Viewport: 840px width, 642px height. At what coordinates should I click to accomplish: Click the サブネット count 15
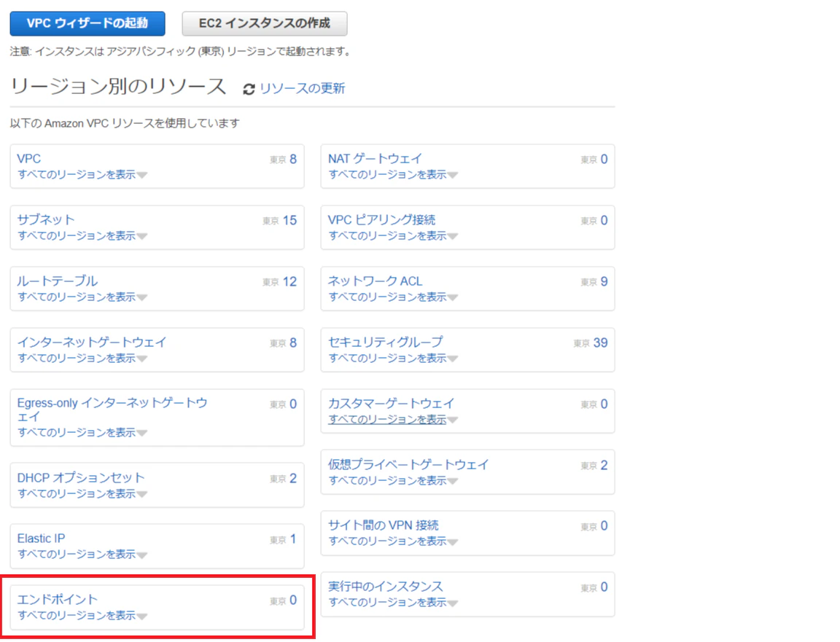coord(289,220)
